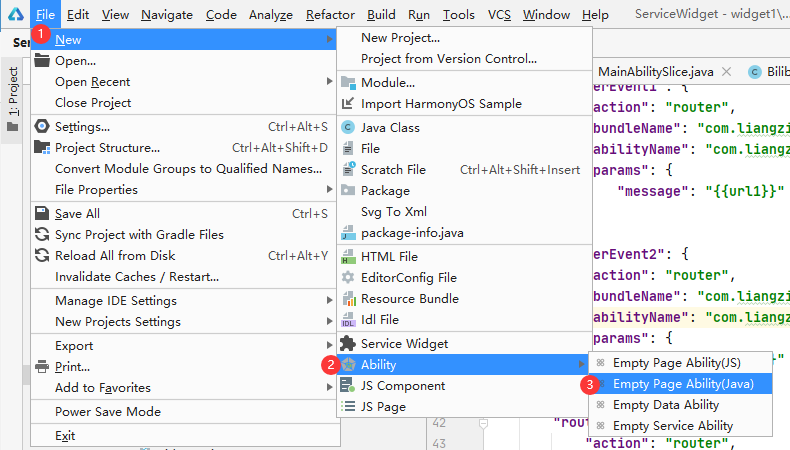Click the Java Class icon
The width and height of the screenshot is (790, 450).
[348, 127]
